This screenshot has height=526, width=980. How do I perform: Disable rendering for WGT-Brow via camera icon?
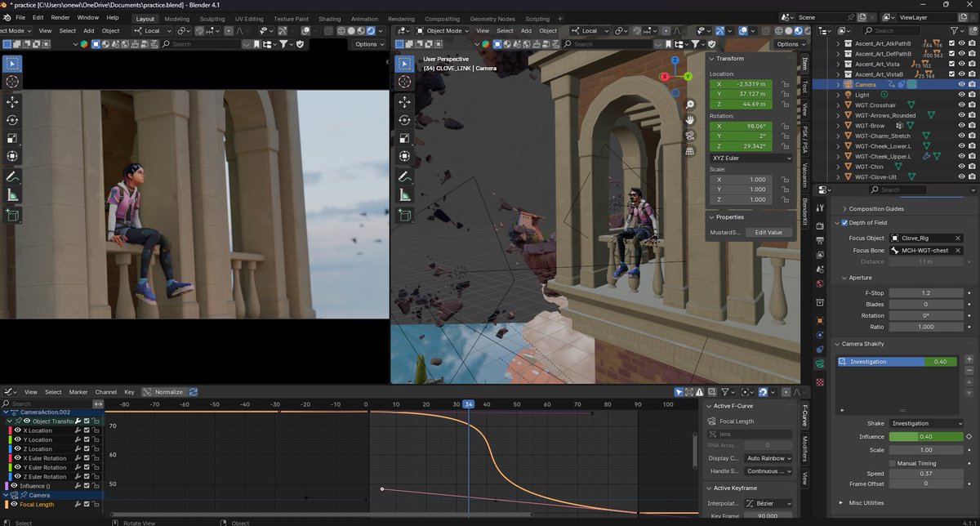coord(971,126)
